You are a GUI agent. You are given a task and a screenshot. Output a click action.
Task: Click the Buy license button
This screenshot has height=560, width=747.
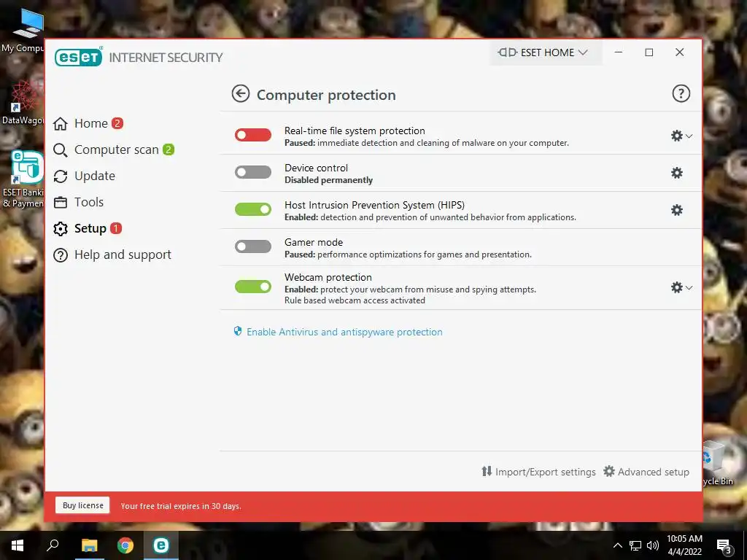[82, 505]
